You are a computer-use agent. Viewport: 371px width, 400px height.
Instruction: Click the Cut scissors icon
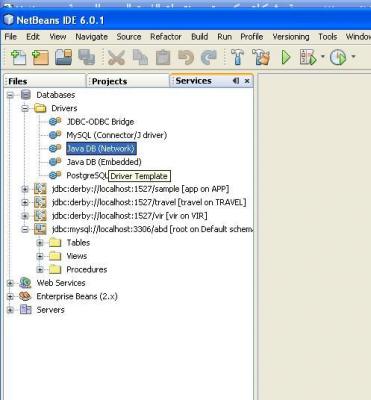[x=116, y=57]
